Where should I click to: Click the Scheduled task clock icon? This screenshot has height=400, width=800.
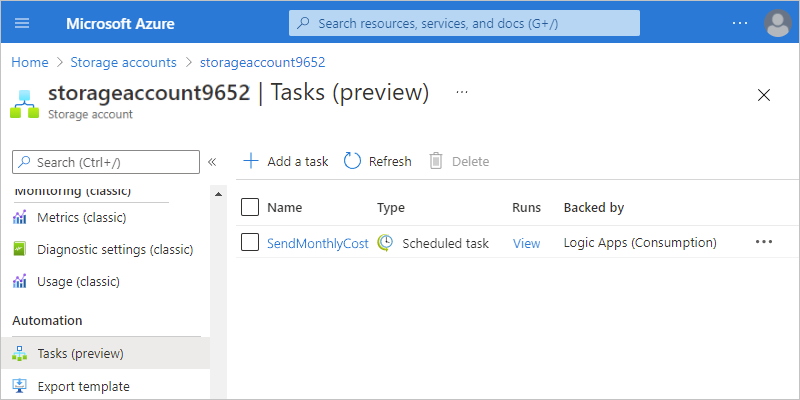[x=385, y=243]
